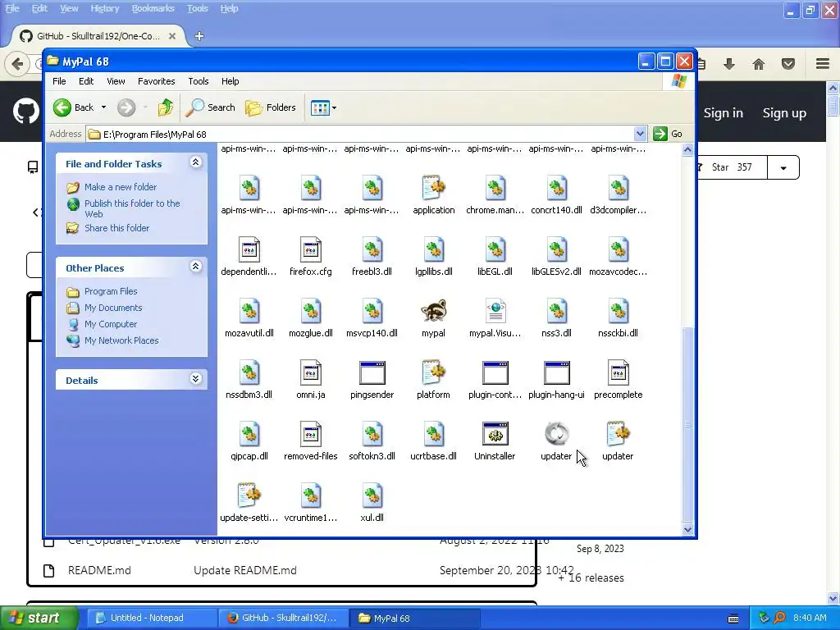
Task: Select the softokn3.dll file icon
Action: 372,434
